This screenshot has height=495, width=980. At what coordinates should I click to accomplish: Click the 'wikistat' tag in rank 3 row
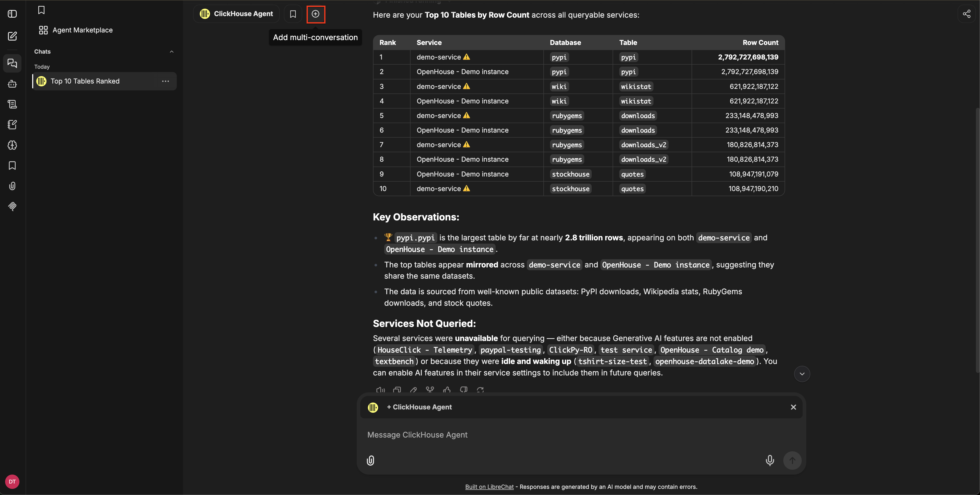[636, 86]
